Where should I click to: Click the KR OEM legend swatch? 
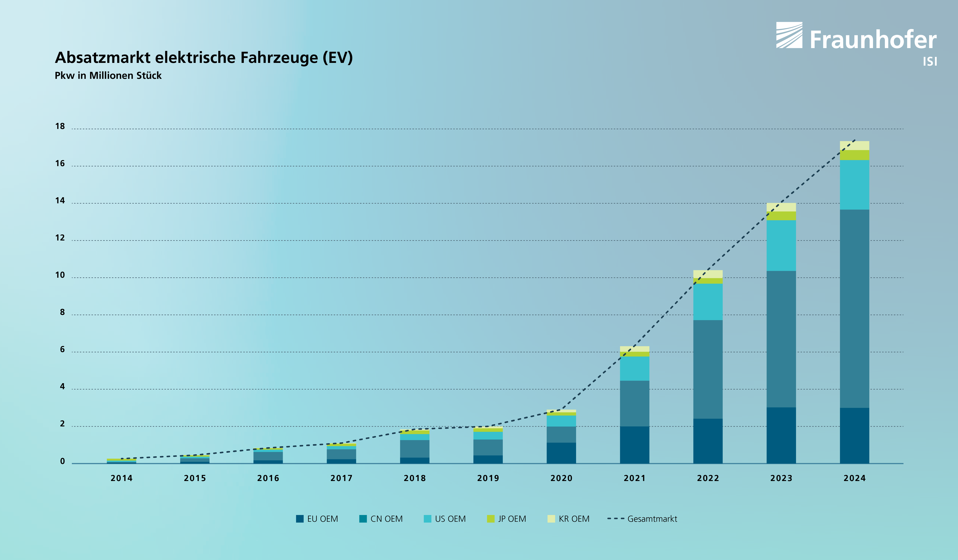(x=551, y=519)
